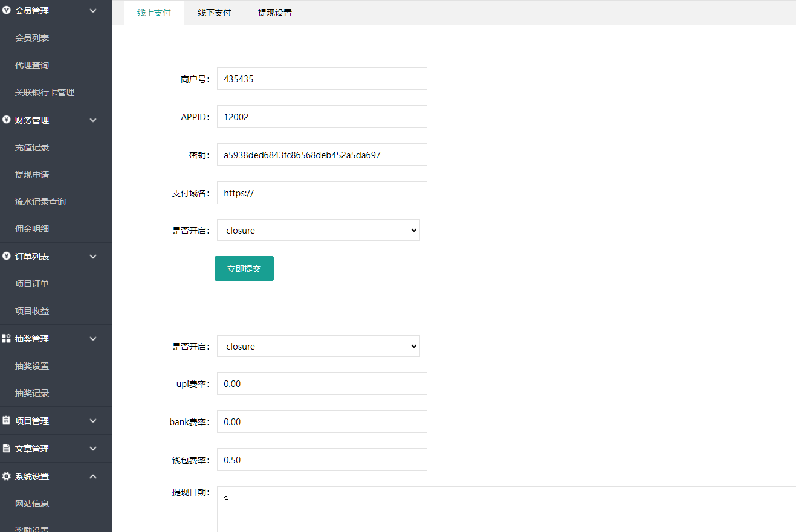Focus the 密钥 text field
Screen dimensions: 796x532
click(x=322, y=155)
